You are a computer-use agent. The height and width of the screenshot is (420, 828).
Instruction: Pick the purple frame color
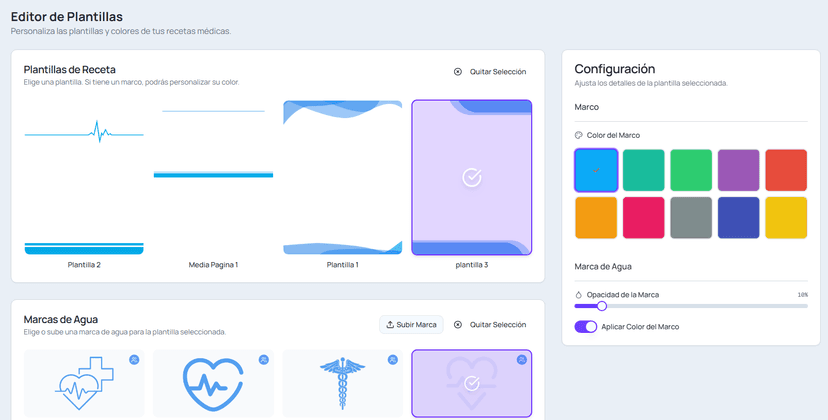click(739, 170)
